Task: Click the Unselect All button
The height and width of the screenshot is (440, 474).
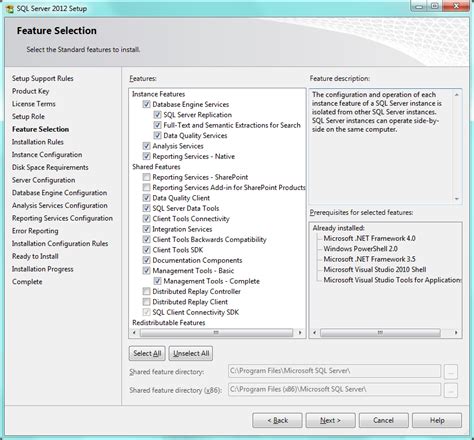Action: tap(191, 353)
